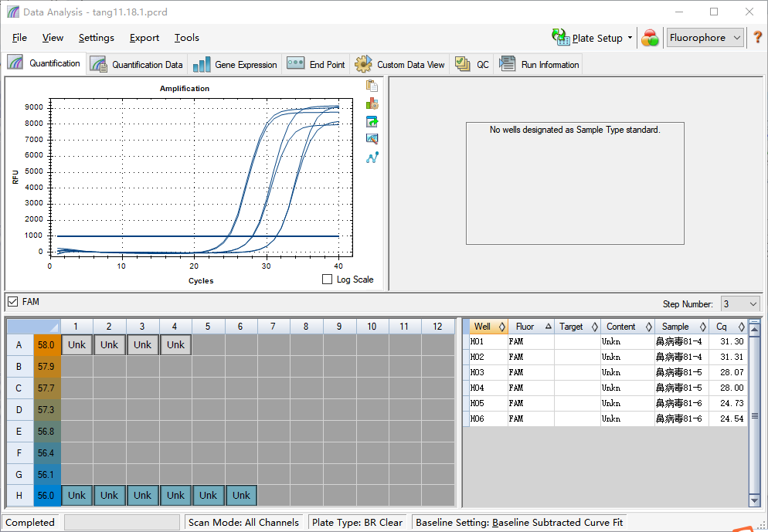Click the chart zoom magnifier icon

click(372, 139)
